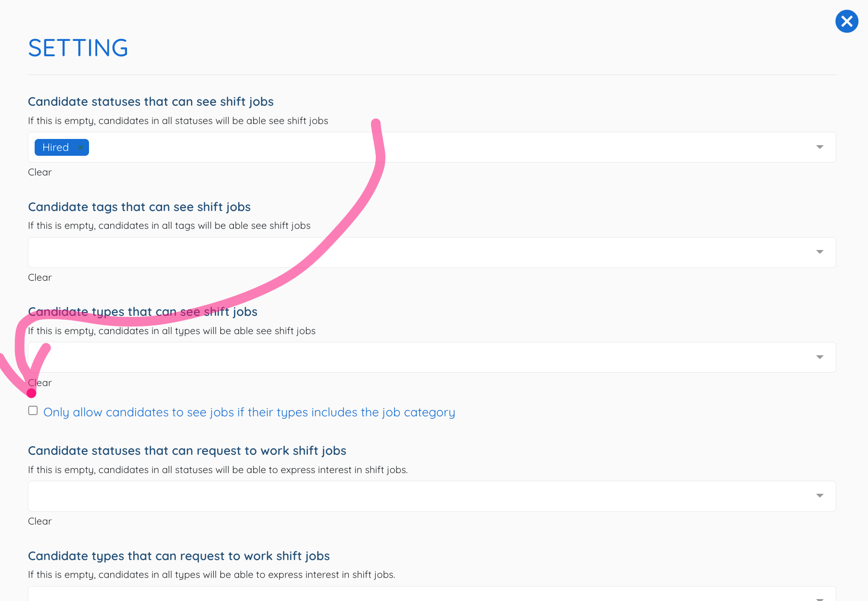Open dropdown for statuses that can request shift jobs
The image size is (868, 601).
click(819, 496)
